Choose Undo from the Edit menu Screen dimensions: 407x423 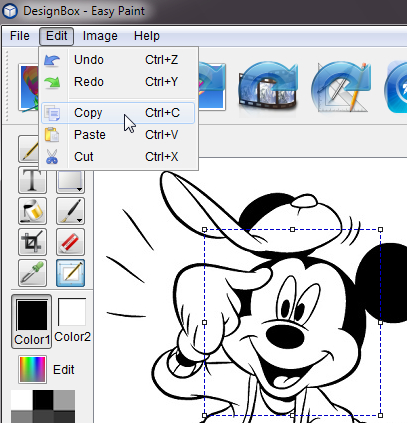pyautogui.click(x=118, y=60)
